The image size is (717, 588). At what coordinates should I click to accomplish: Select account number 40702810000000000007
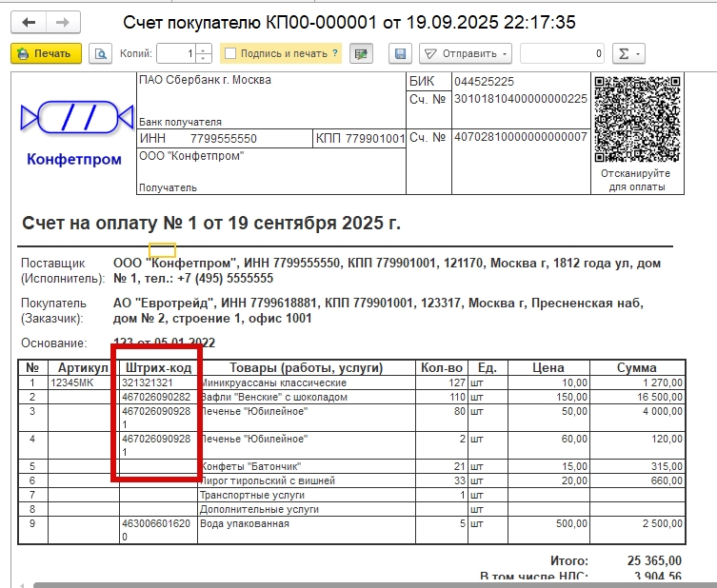521,137
